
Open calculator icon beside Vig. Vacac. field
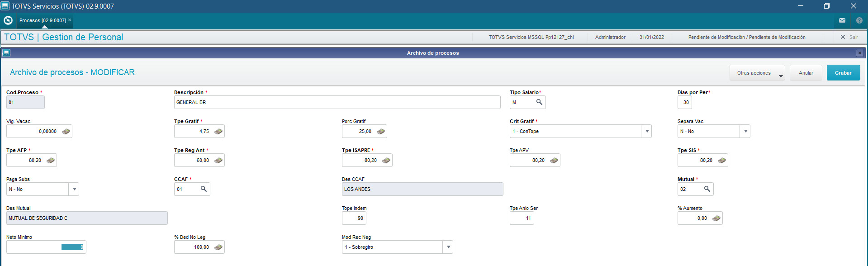coord(66,131)
